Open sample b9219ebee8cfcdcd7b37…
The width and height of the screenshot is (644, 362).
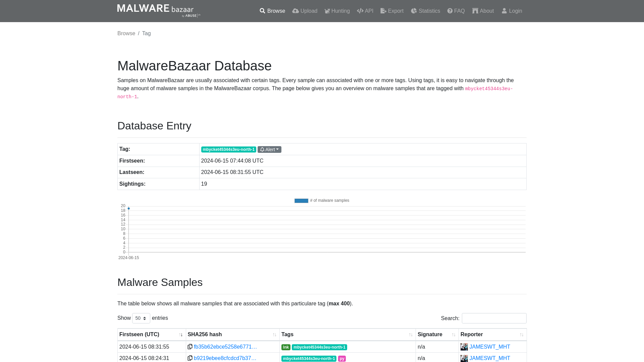[225, 358]
